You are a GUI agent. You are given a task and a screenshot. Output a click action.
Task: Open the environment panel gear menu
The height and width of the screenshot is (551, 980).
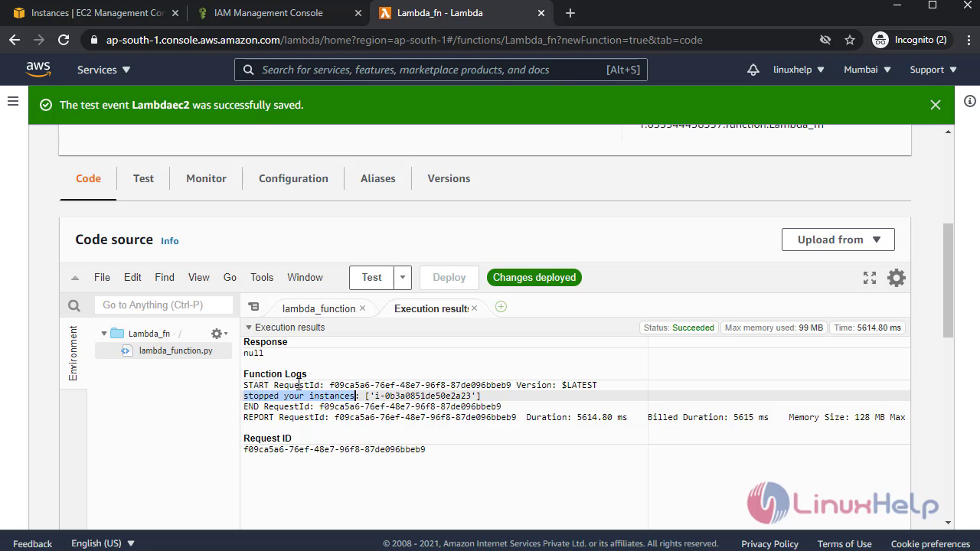(219, 334)
